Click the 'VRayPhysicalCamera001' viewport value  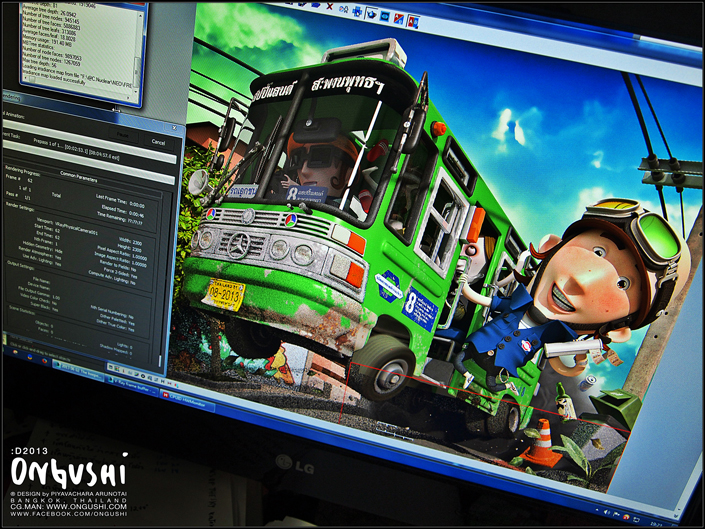point(76,229)
